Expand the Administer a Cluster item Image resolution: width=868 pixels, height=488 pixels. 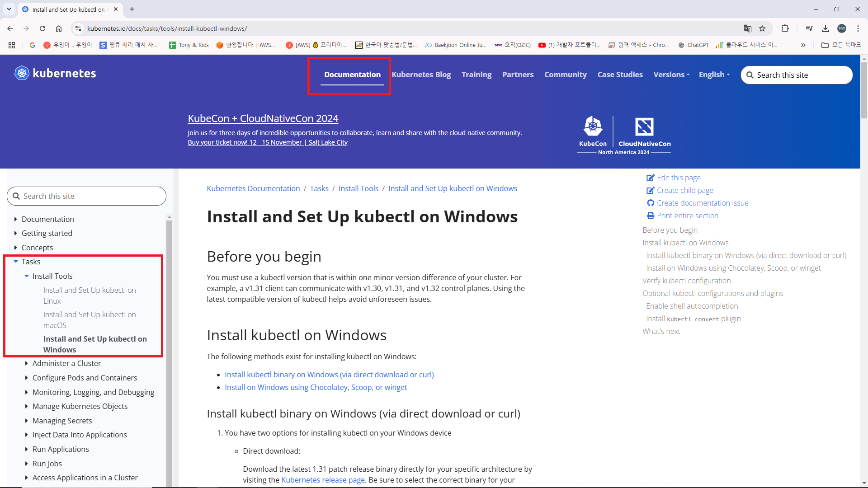coord(27,363)
